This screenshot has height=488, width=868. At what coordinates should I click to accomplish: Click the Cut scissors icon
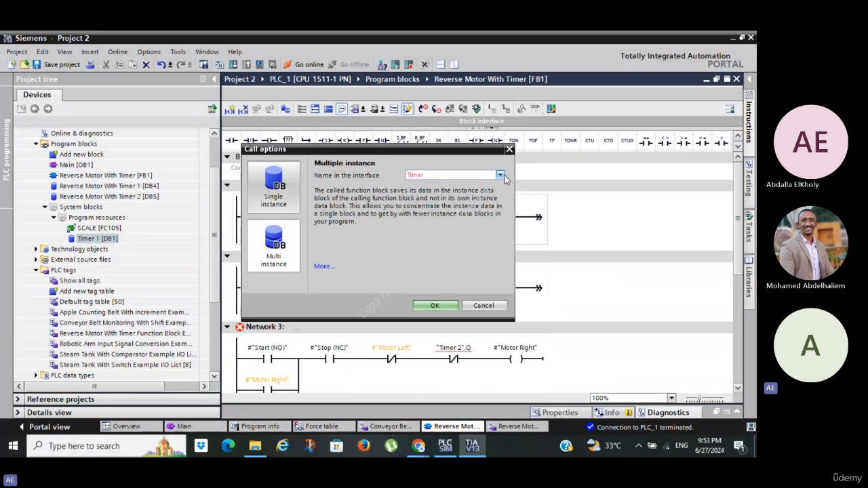click(106, 64)
